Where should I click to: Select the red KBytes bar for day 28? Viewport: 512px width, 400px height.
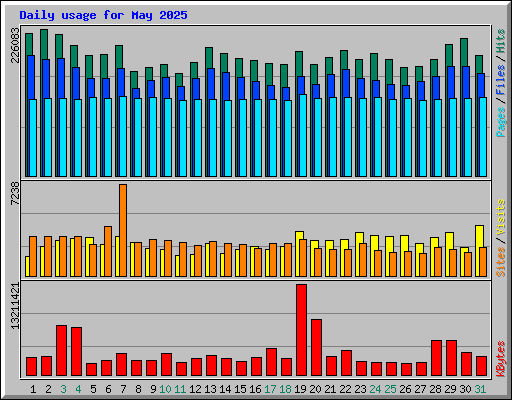tap(436, 358)
